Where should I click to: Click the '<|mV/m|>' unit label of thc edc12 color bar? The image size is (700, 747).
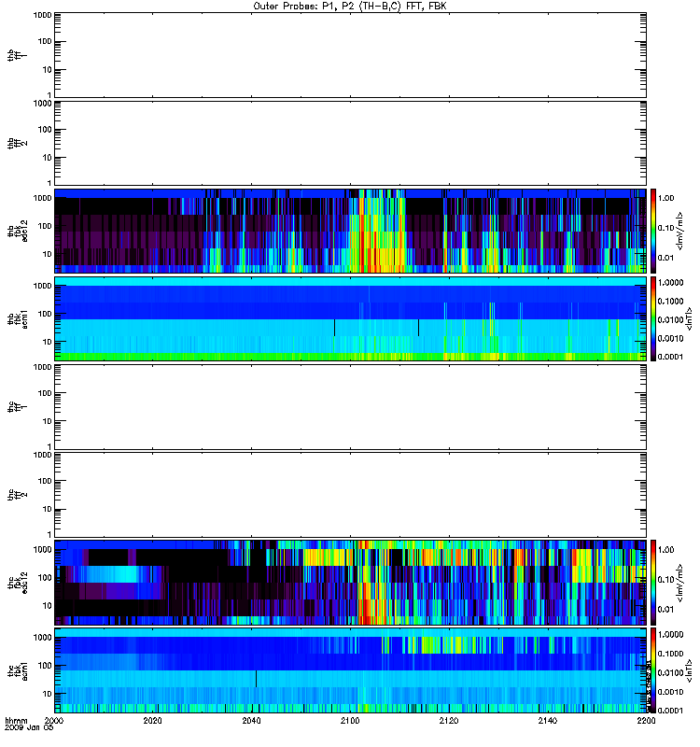[680, 583]
